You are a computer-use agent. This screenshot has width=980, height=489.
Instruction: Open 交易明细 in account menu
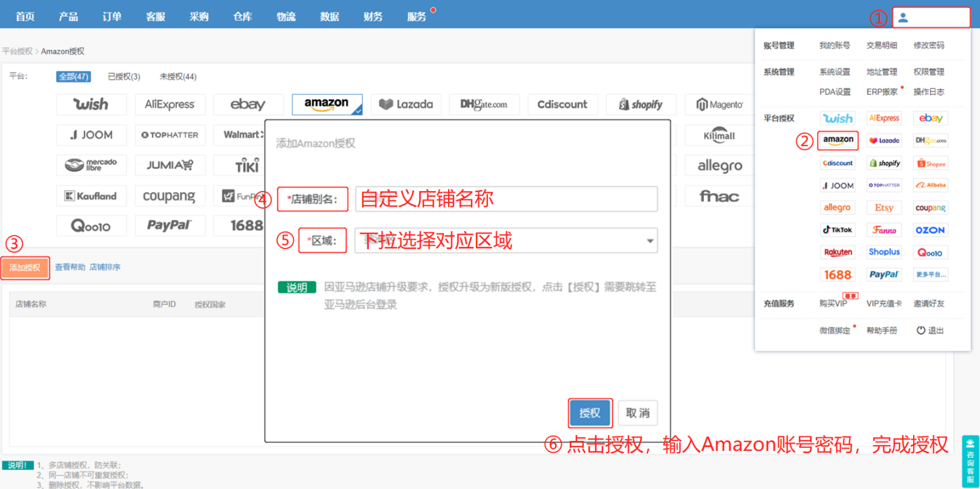(881, 45)
